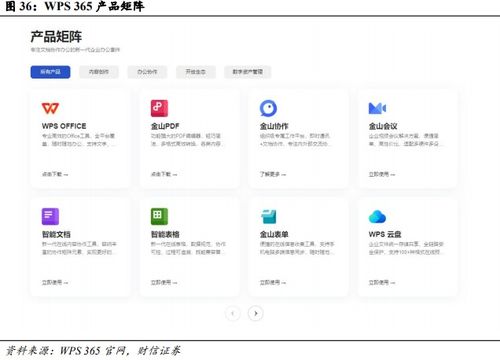Viewport: 500px width, 360px height.
Task: Click 点击下载 link under WPS OFFICE
Action: [55, 174]
